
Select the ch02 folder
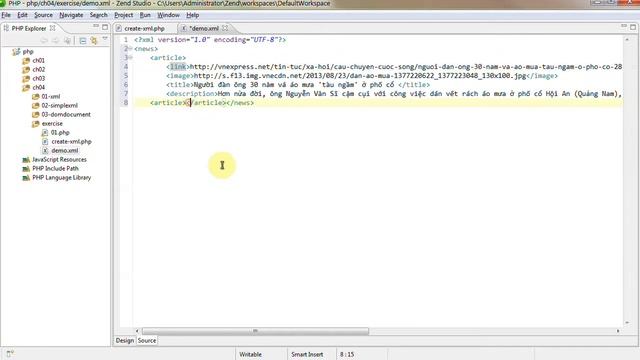coord(39,69)
